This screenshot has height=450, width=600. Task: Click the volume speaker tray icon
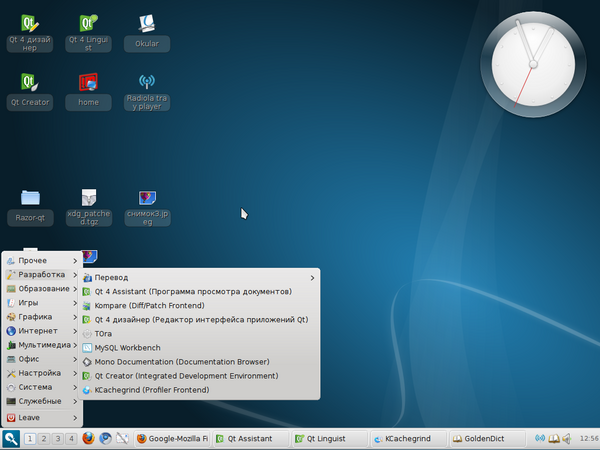tap(567, 438)
